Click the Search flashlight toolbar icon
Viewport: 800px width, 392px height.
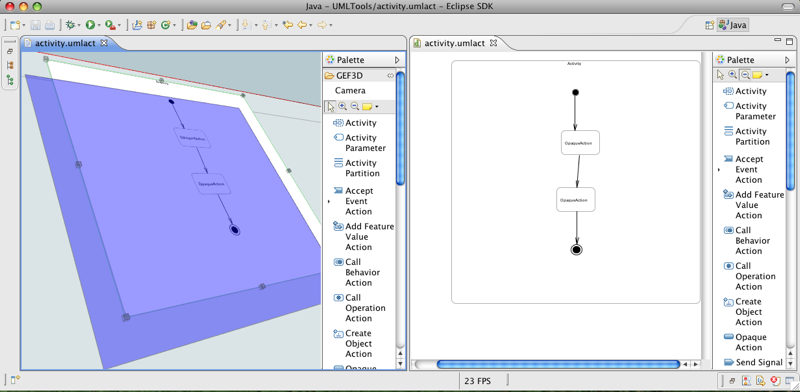221,24
